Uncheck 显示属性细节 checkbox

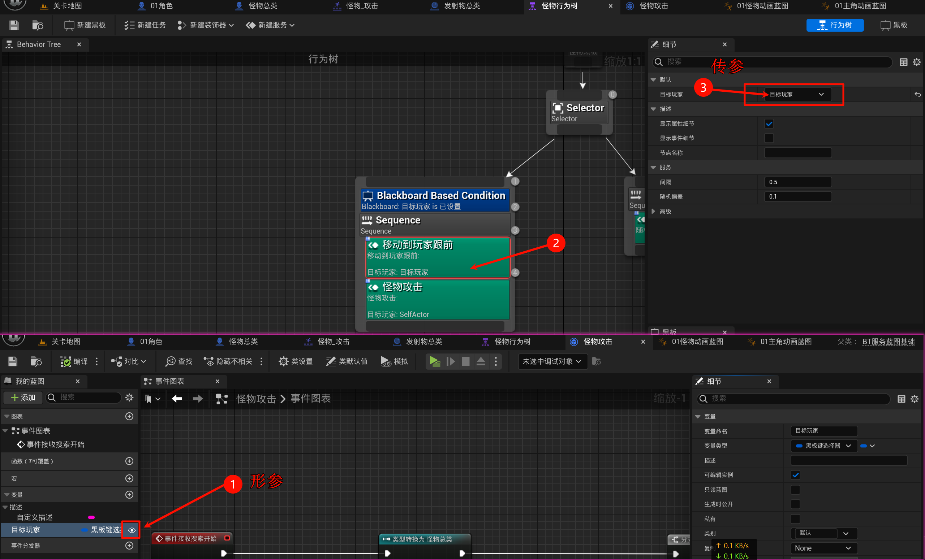click(x=769, y=124)
